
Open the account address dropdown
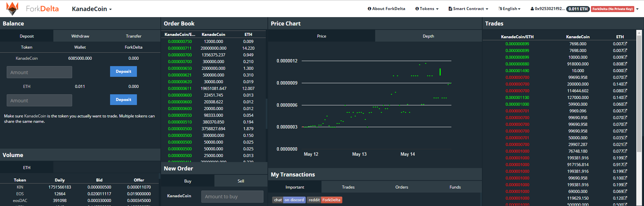coord(584,9)
